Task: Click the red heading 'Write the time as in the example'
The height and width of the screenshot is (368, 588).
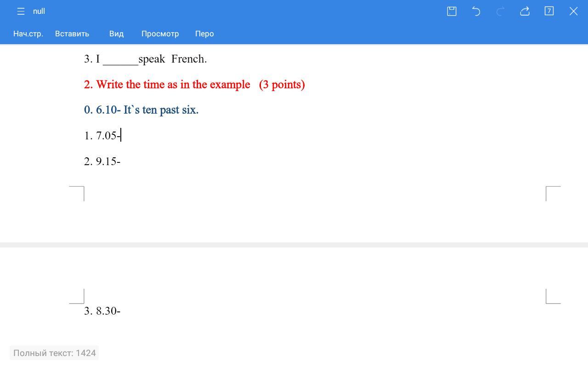Action: point(173,85)
